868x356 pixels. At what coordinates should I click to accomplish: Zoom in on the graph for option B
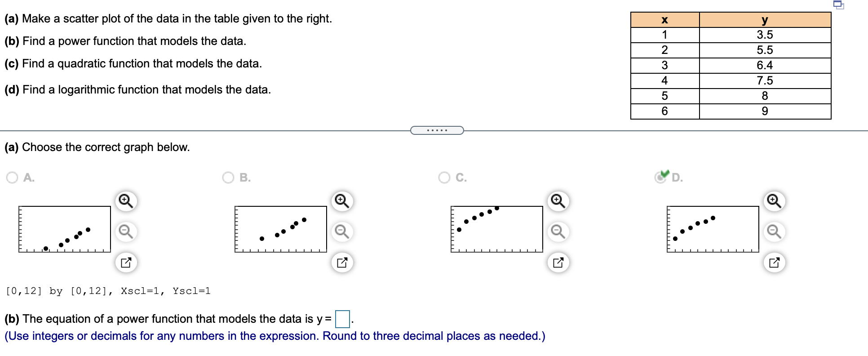click(x=342, y=201)
